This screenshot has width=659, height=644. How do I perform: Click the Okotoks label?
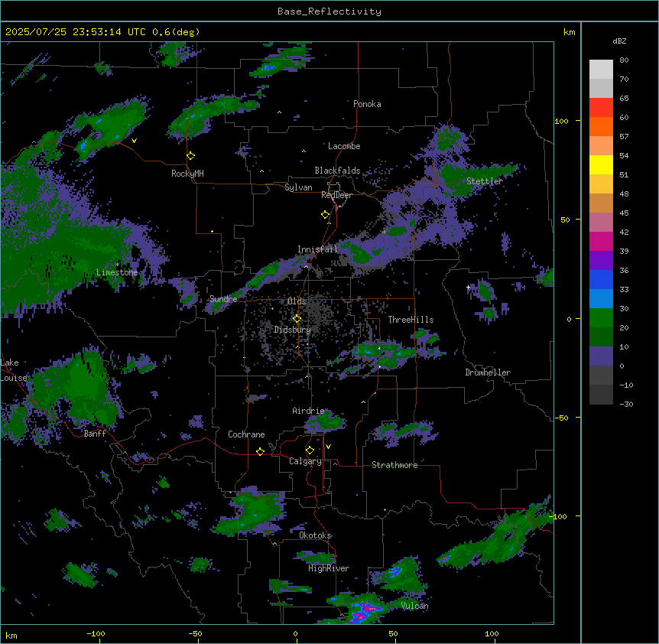tap(315, 535)
